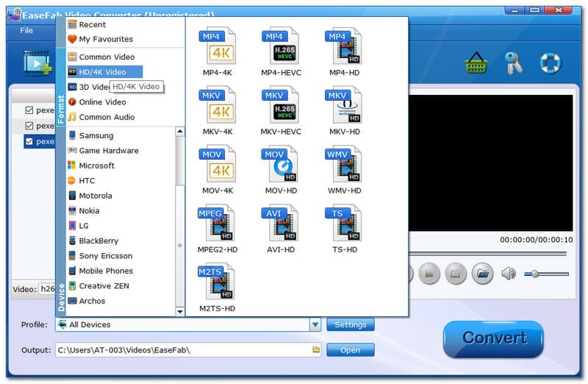This screenshot has width=588, height=384.
Task: Click the Settings button
Action: (351, 324)
